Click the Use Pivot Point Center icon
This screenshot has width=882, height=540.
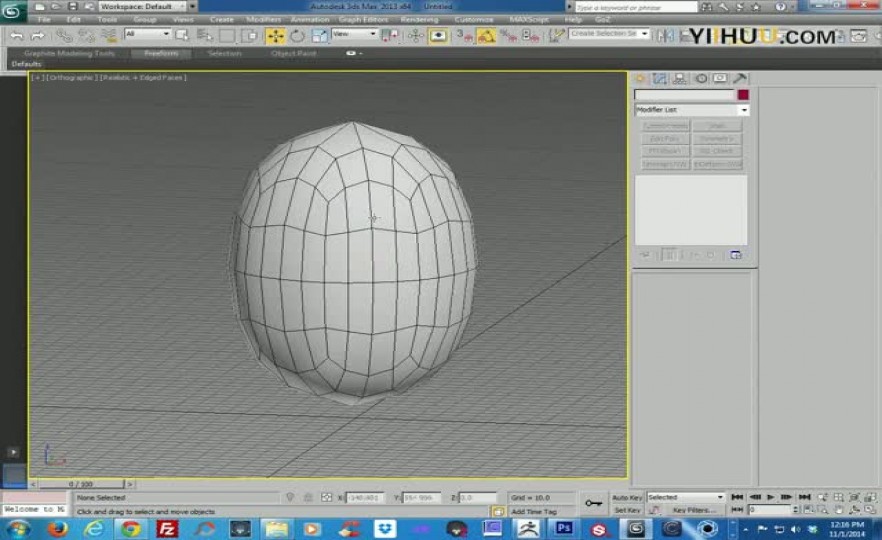pyautogui.click(x=390, y=35)
